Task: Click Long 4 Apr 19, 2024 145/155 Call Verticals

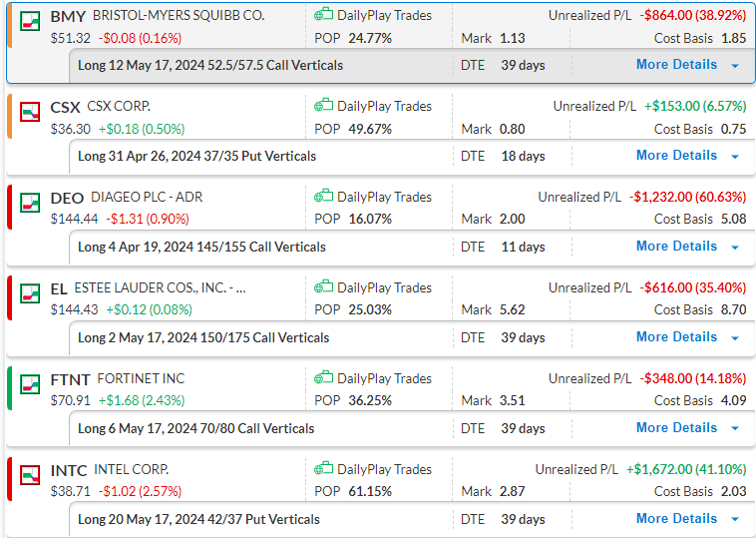Action: [x=201, y=247]
